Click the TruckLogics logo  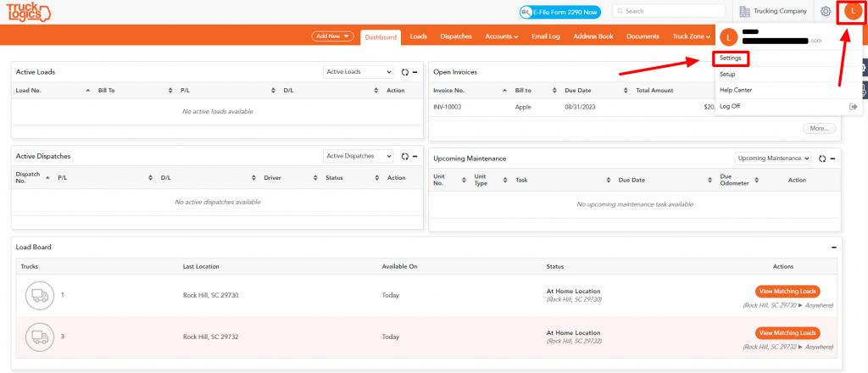tap(28, 12)
